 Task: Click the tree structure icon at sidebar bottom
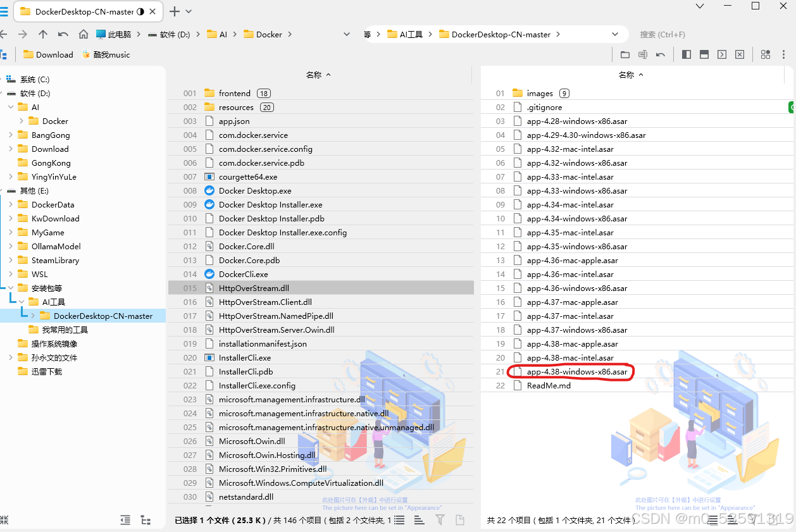tap(146, 520)
